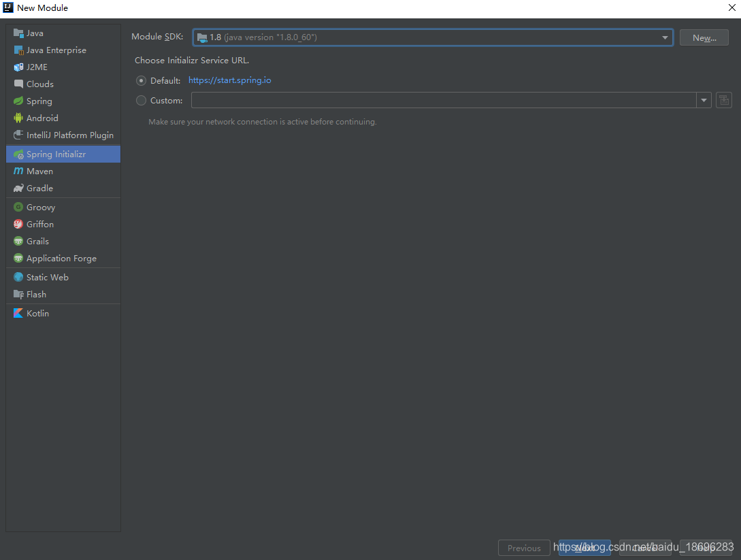Click the Maven m icon

18,171
